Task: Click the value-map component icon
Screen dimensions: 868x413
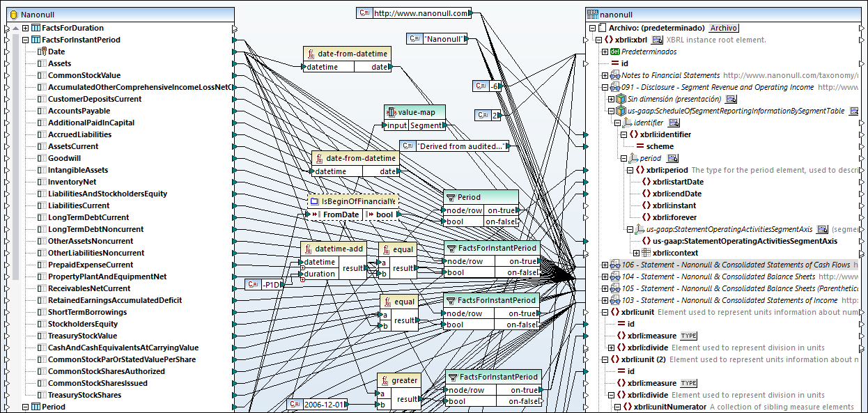Action: [392, 112]
